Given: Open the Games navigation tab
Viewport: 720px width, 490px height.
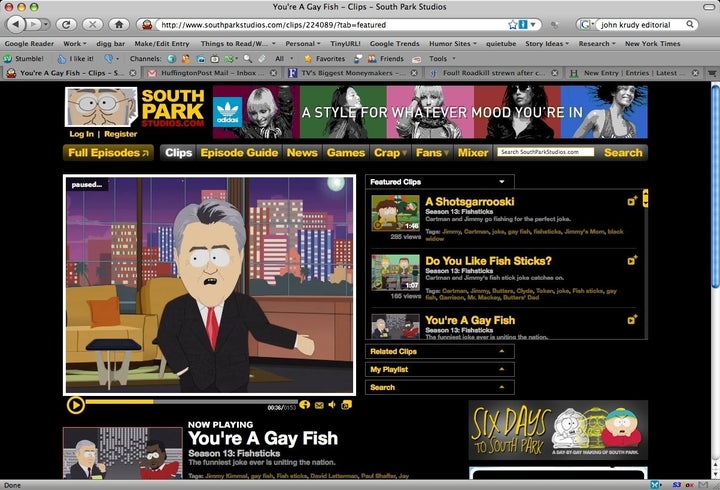Looking at the screenshot, I should coord(346,152).
